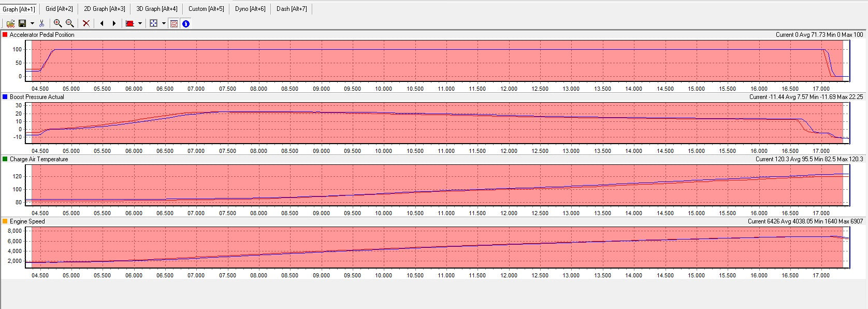Toggle the blue info display button
Viewport: 868px width, 309px height.
(186, 23)
